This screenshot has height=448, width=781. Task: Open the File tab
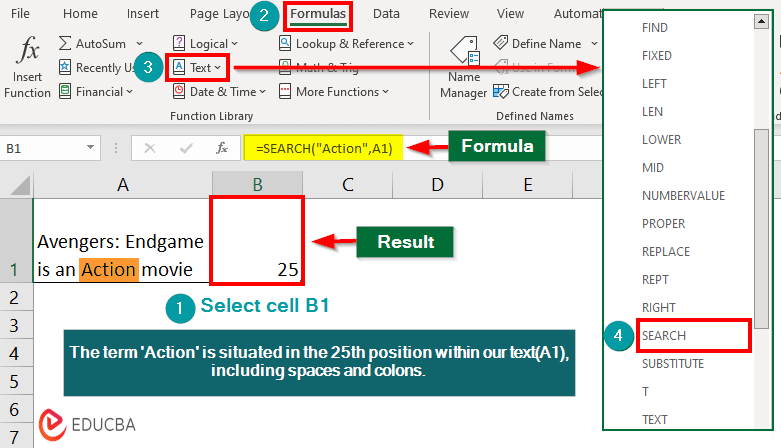point(20,13)
